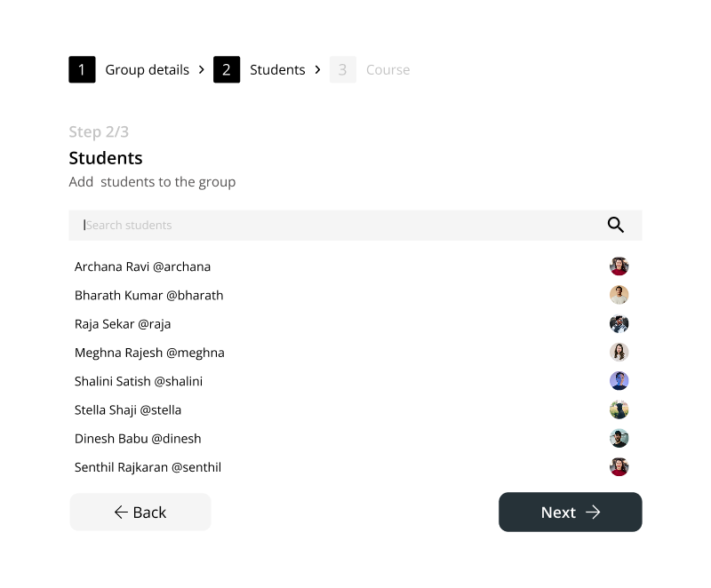Image resolution: width=711 pixels, height=588 pixels.
Task: Click Shalini Satish's avatar image
Action: (619, 381)
